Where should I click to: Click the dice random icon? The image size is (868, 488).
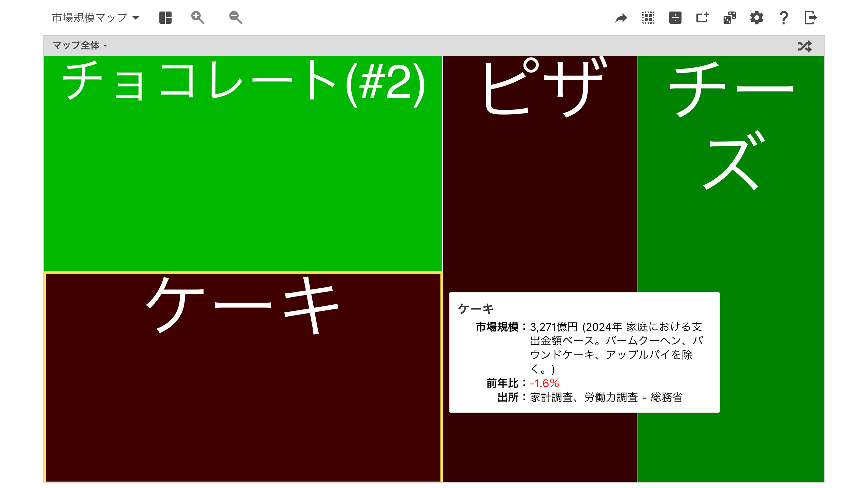point(730,18)
